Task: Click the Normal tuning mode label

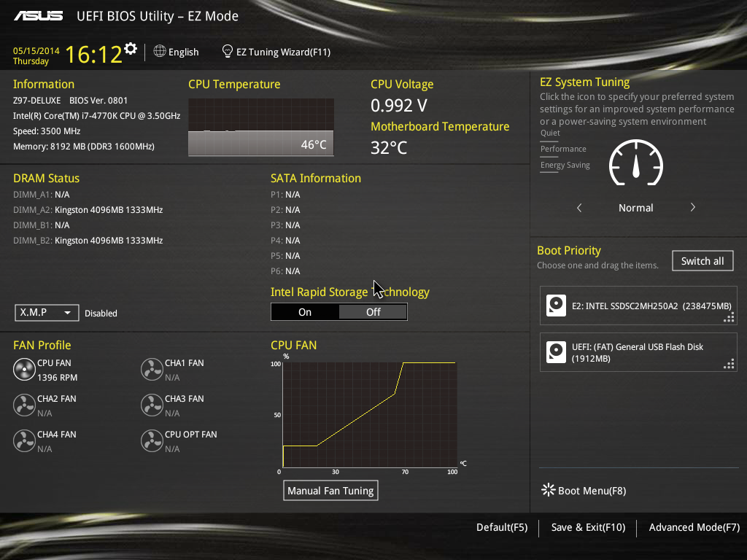Action: pyautogui.click(x=635, y=208)
